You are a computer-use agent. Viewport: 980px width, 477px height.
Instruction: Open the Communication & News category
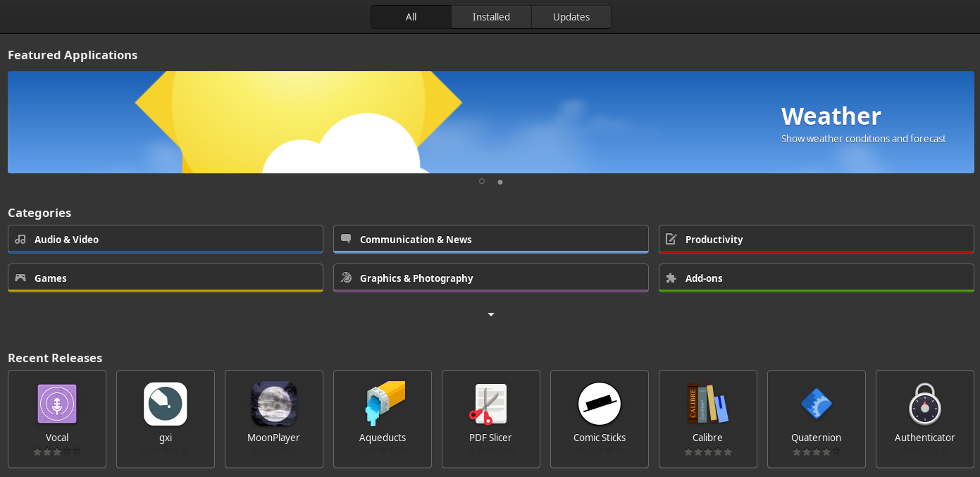pyautogui.click(x=490, y=239)
